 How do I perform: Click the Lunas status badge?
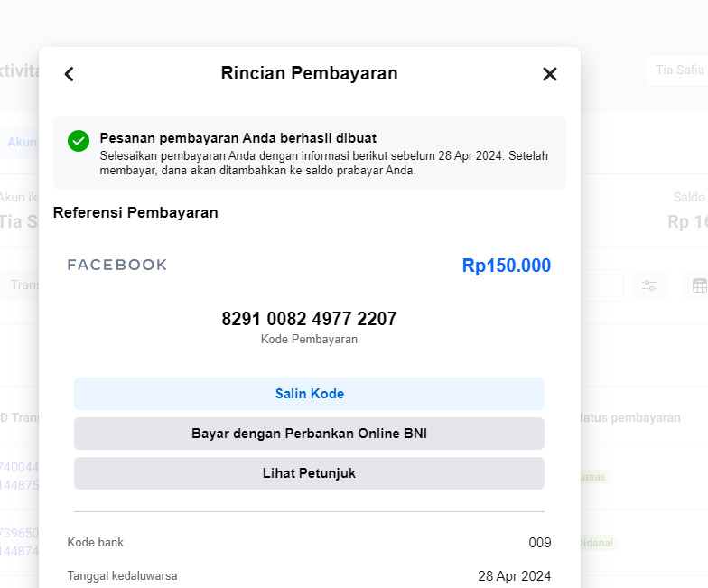tap(595, 477)
